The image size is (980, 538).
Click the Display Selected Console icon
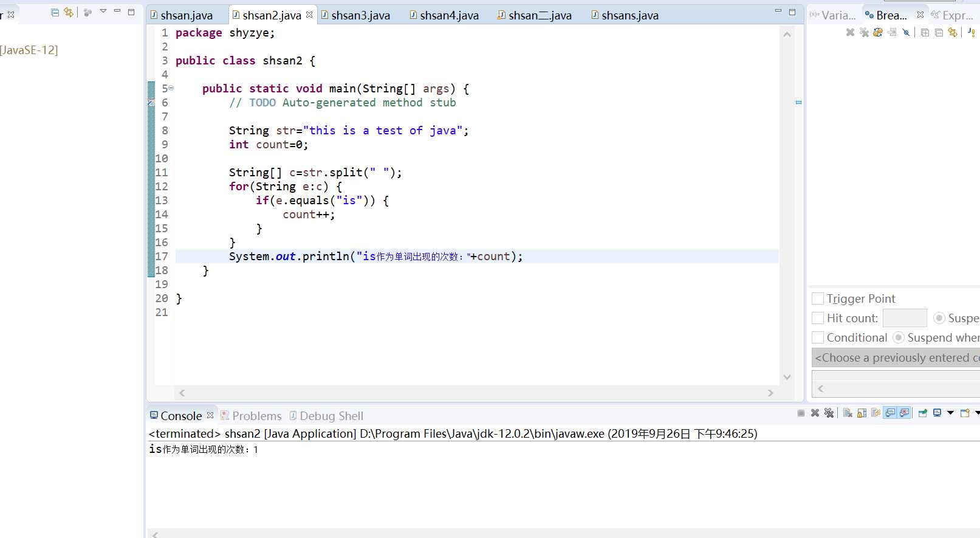click(937, 413)
